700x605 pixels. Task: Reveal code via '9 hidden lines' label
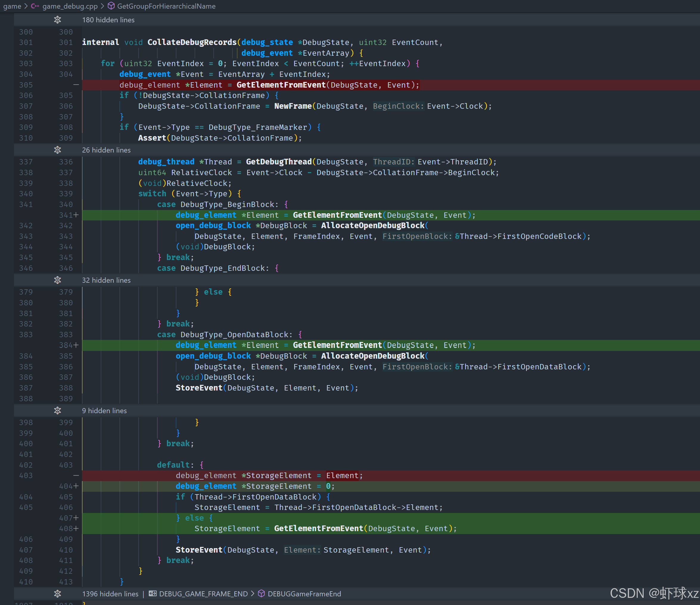(x=104, y=410)
